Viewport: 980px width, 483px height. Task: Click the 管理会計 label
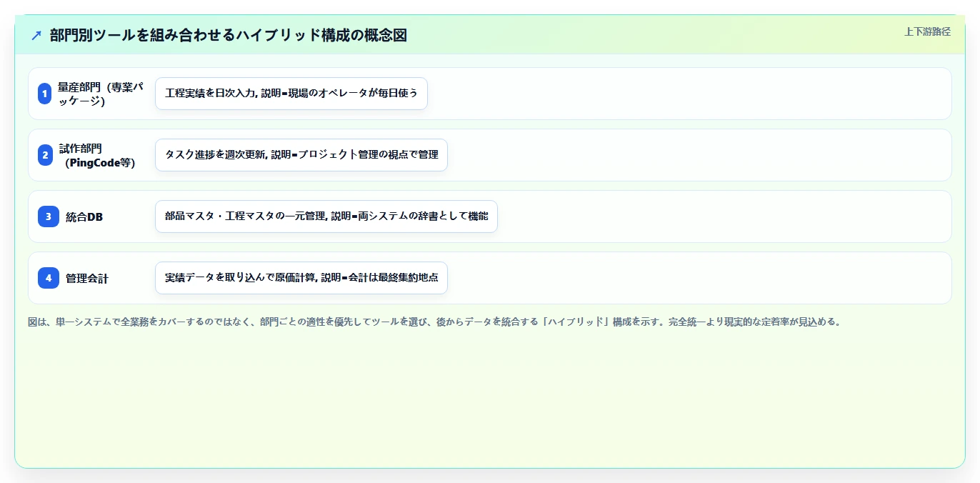(87, 278)
